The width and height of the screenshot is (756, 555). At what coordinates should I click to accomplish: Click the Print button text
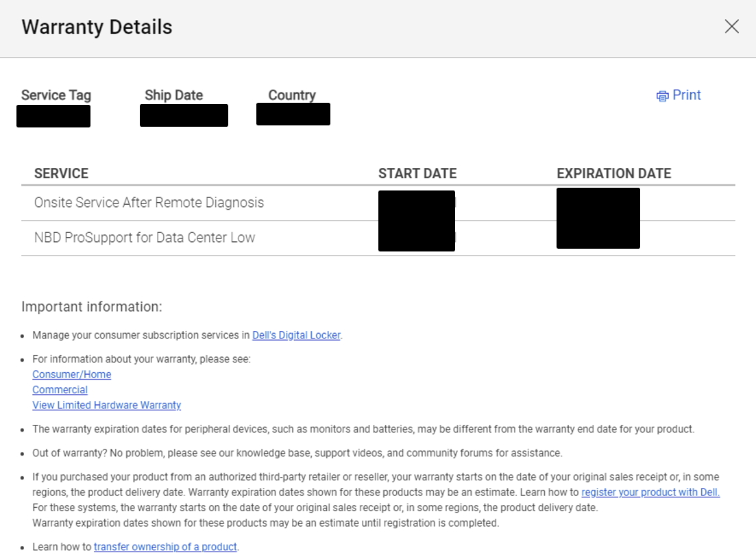686,95
